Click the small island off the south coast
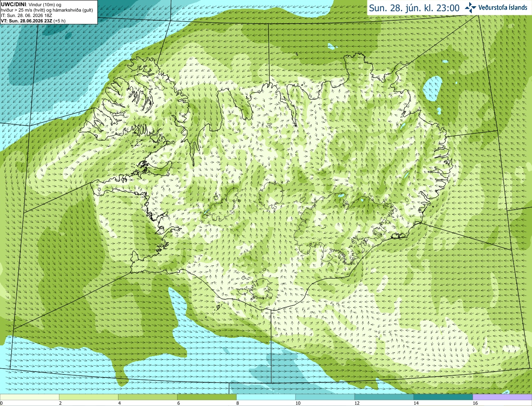The height and width of the screenshot is (406, 532). tap(218, 307)
